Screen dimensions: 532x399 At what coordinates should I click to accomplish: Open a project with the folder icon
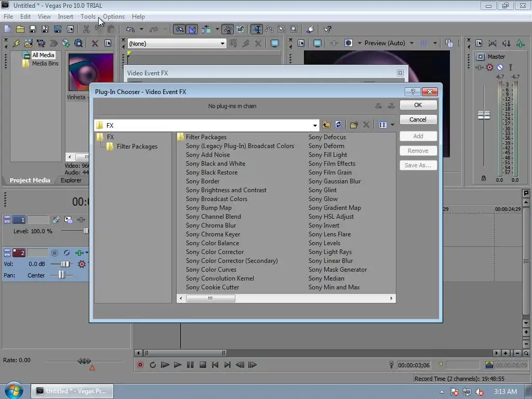pos(20,29)
